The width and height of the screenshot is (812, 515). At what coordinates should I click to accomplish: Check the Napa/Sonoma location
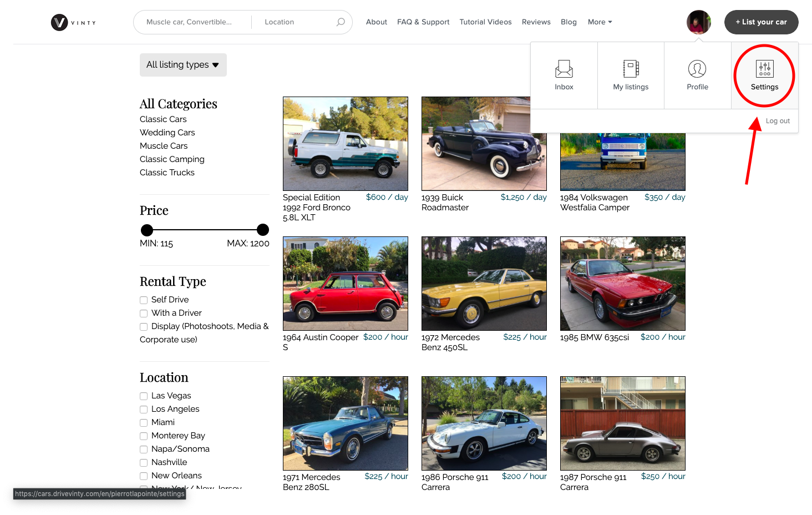click(x=144, y=450)
